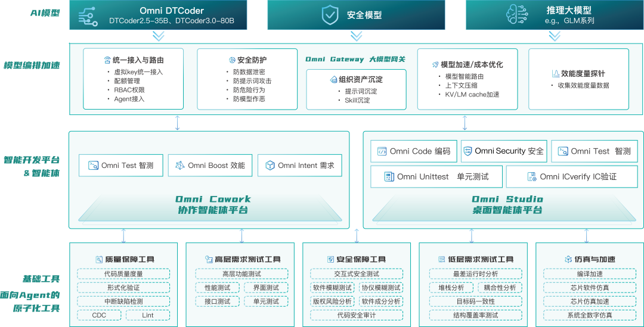
Task: Click the 代码质量度量 tool tag
Action: pos(123,274)
